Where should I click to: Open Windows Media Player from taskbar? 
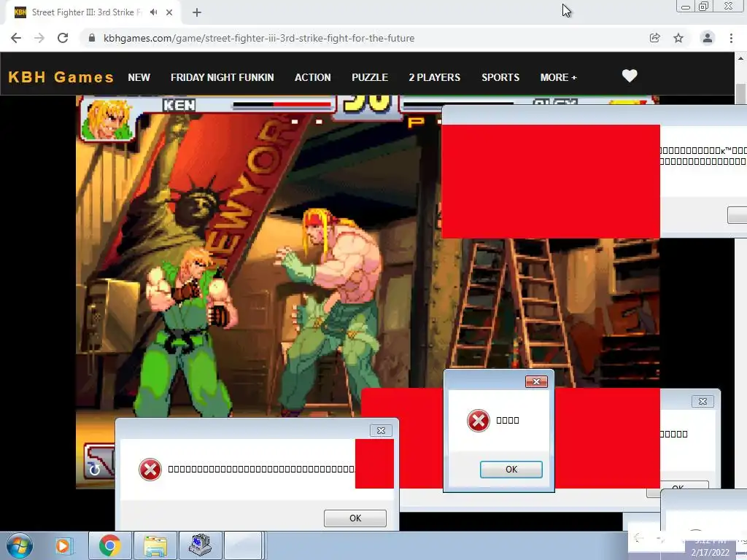click(x=63, y=545)
